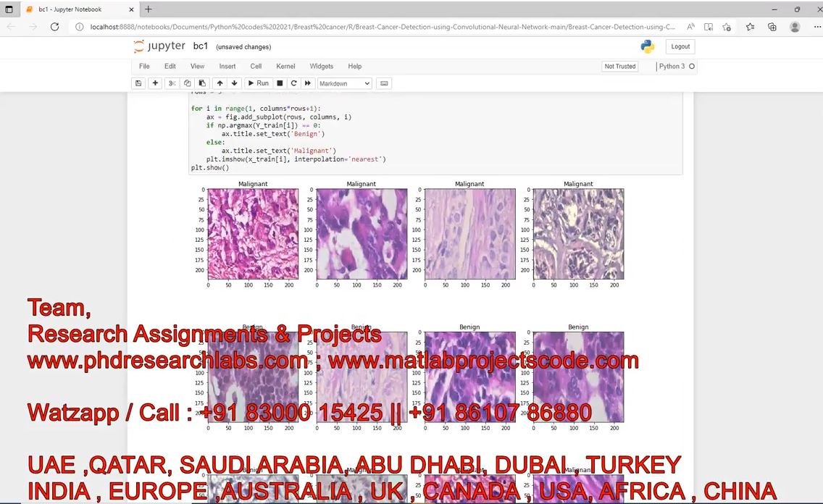
Task: Move selected cell up arrow
Action: (220, 83)
